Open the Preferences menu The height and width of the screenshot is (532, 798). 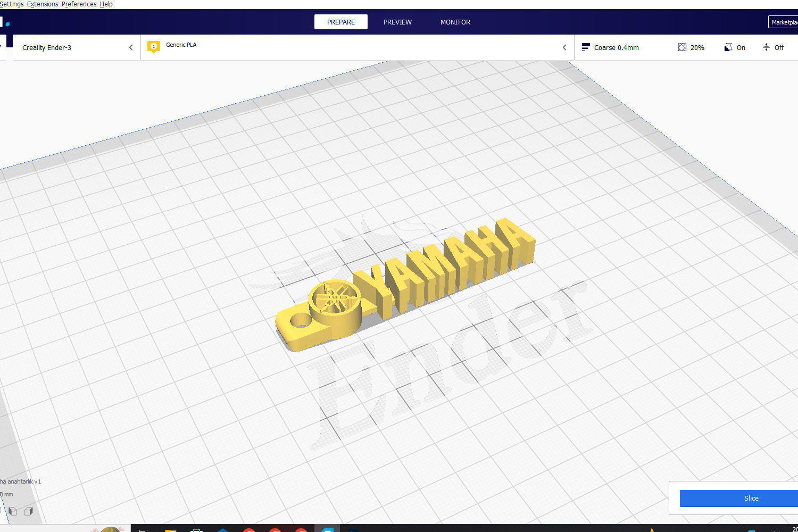79,4
